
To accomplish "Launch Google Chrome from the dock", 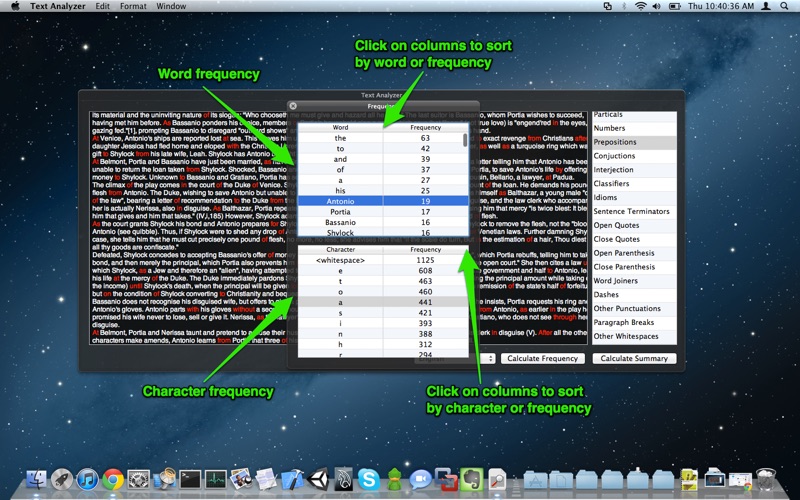I will (113, 480).
